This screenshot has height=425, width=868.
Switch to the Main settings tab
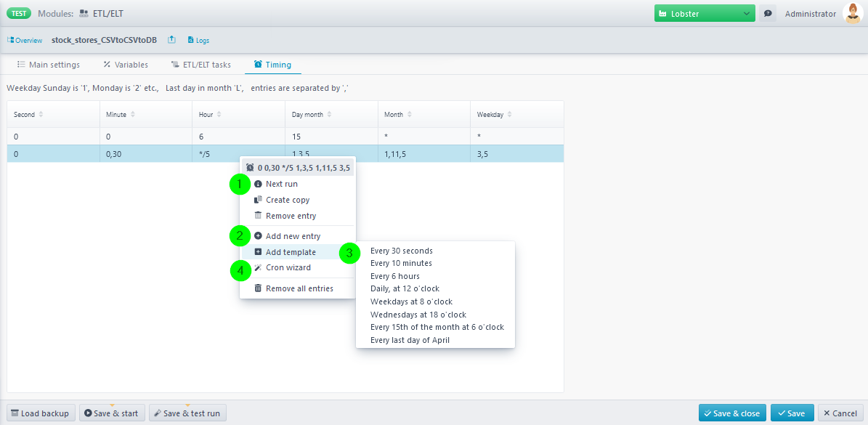click(x=49, y=65)
